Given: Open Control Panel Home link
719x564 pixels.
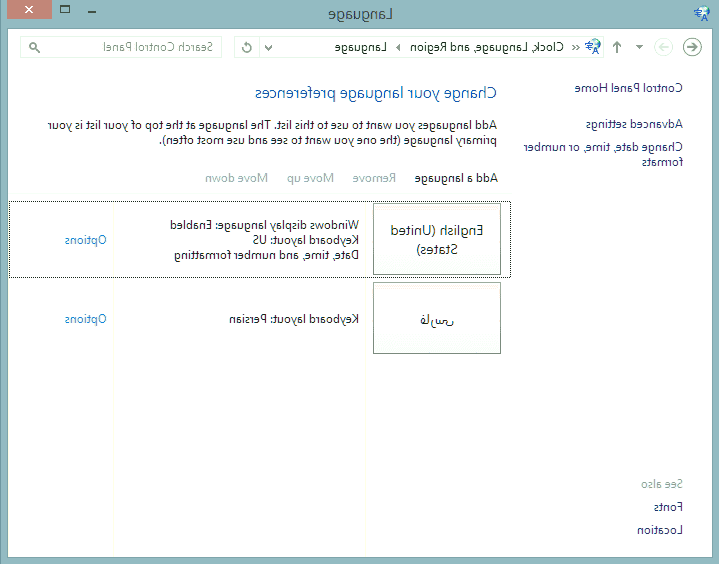Looking at the screenshot, I should tap(628, 88).
